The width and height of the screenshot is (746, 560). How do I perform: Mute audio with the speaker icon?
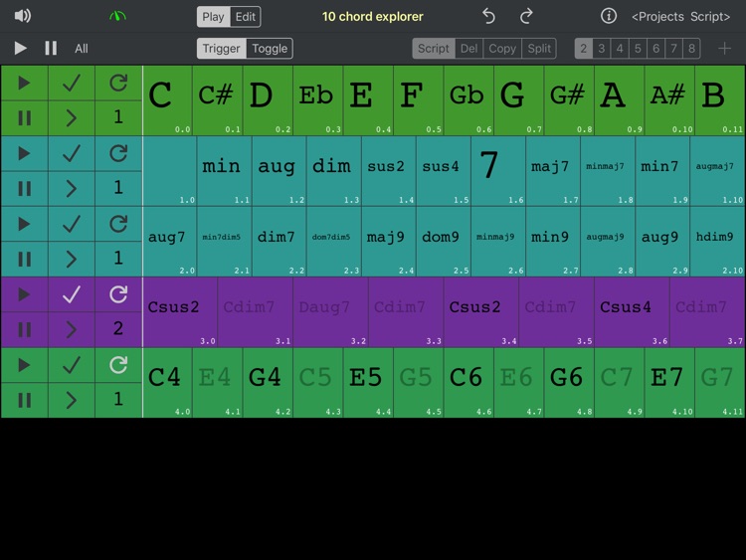coord(22,16)
